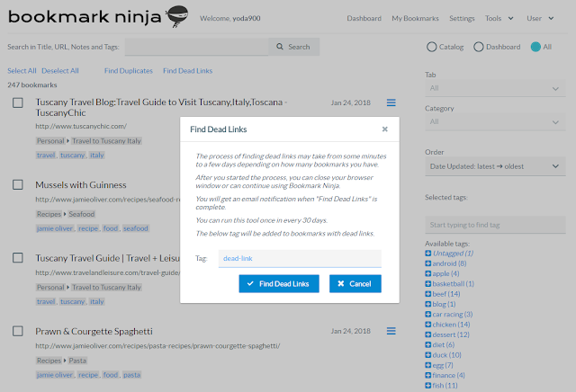Add egg tag via plus icon

pyautogui.click(x=428, y=365)
